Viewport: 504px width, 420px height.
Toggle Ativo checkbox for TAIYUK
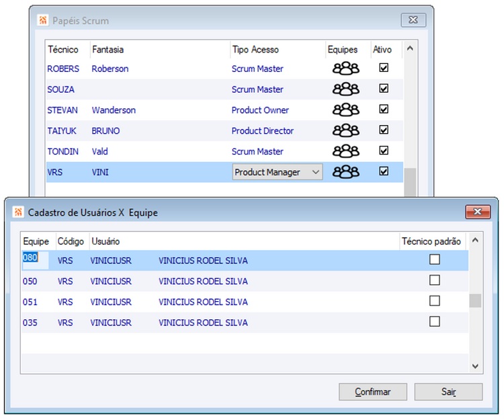pyautogui.click(x=384, y=130)
